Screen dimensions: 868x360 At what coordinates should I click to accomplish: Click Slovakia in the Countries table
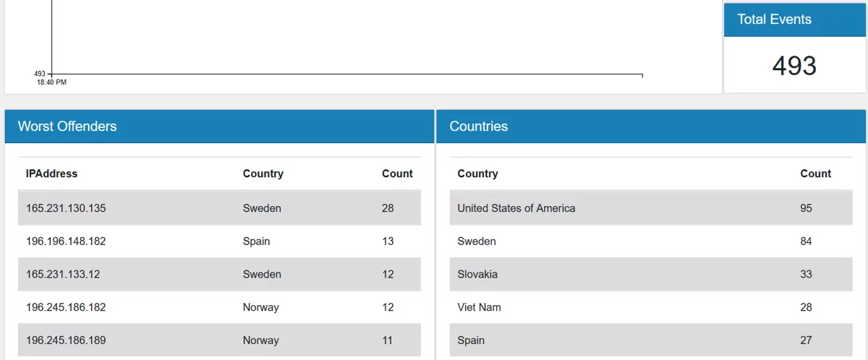[x=477, y=275]
